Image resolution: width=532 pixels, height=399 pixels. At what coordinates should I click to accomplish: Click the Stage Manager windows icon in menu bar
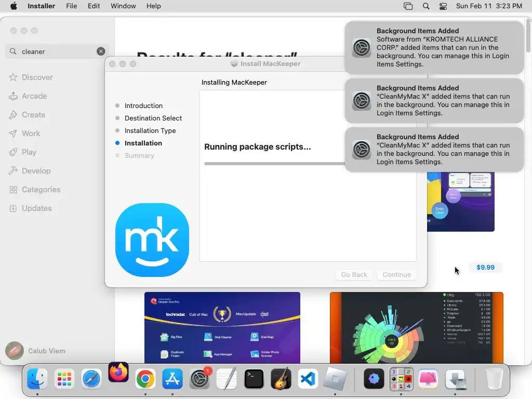click(408, 6)
